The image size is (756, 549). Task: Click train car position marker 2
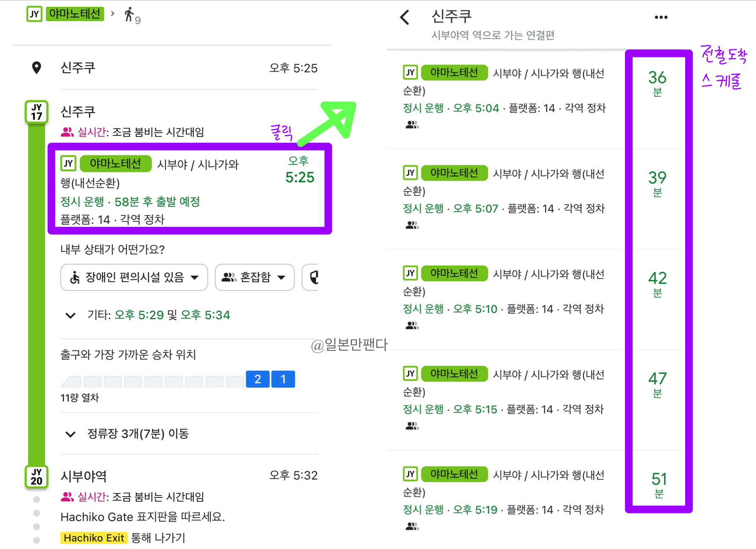[x=257, y=379]
